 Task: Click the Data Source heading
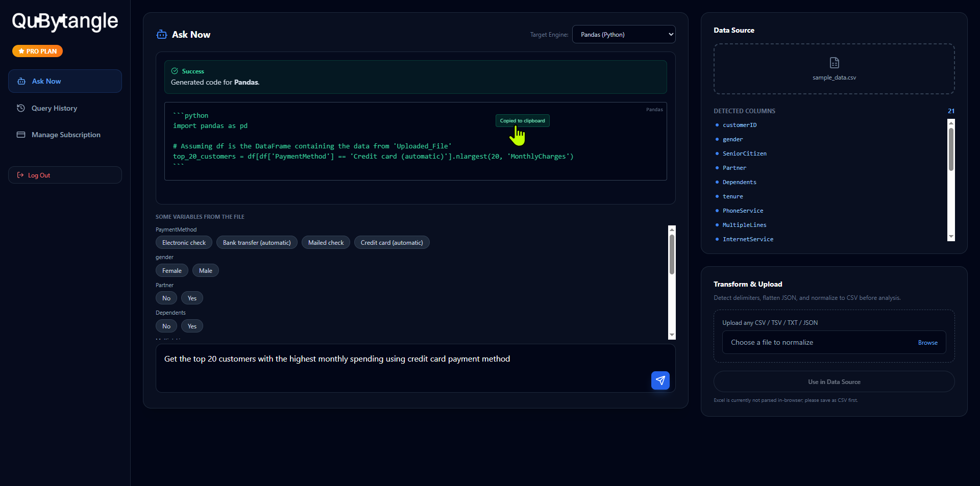(x=734, y=30)
